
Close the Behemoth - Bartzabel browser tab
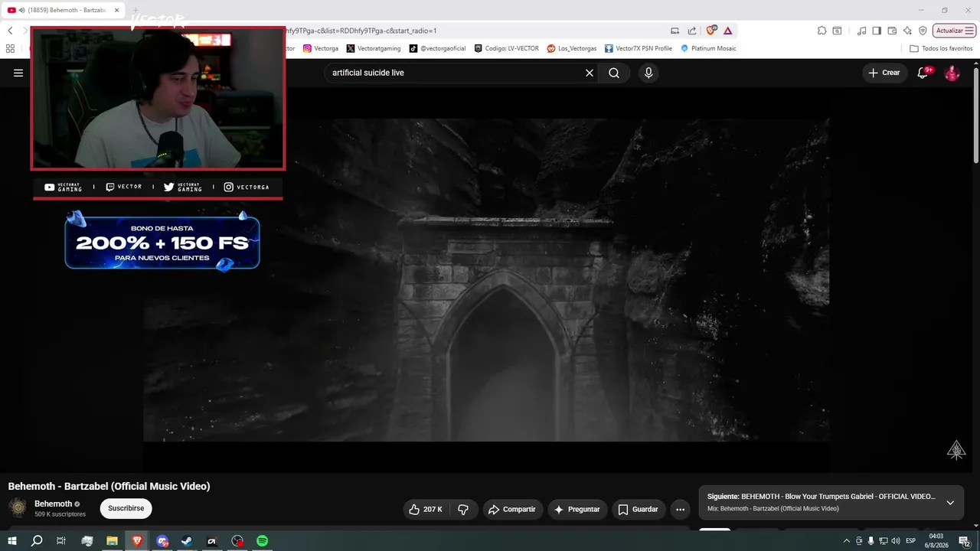tap(116, 10)
